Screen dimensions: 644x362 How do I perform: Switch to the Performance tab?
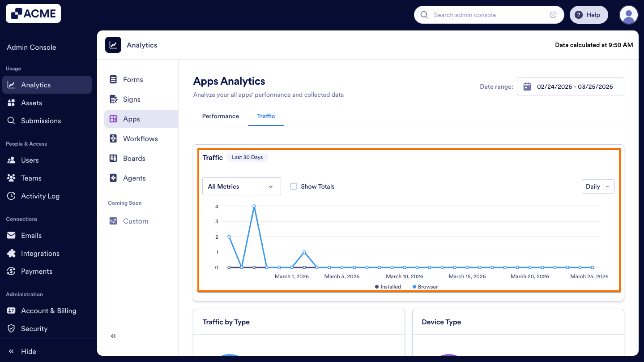tap(220, 116)
